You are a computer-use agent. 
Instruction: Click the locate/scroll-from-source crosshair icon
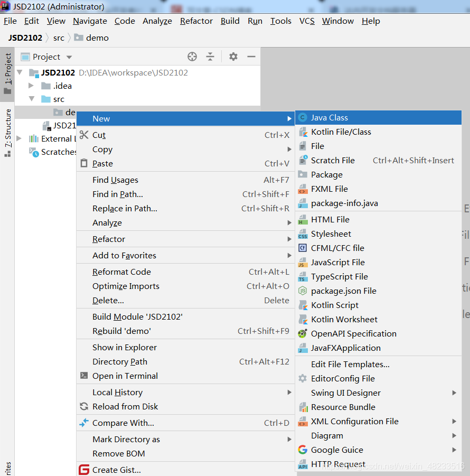(192, 57)
